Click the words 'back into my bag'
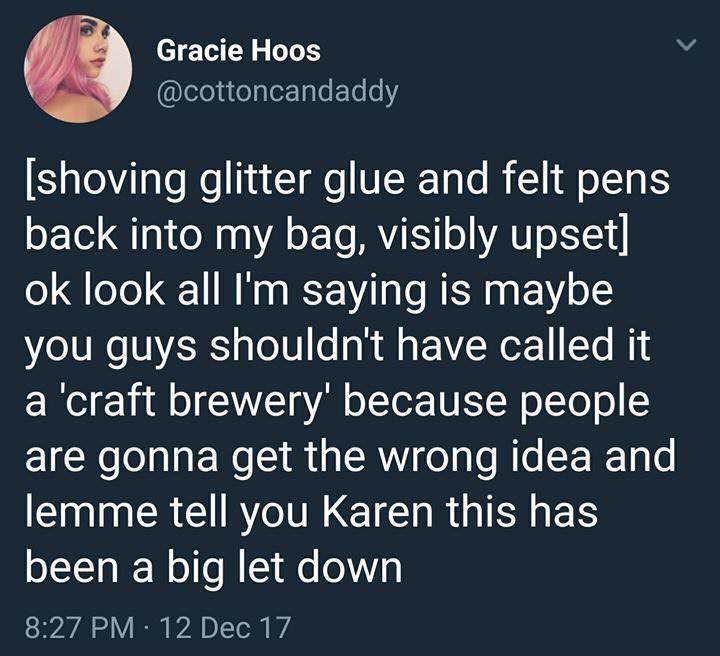720x656 pixels. tap(197, 235)
